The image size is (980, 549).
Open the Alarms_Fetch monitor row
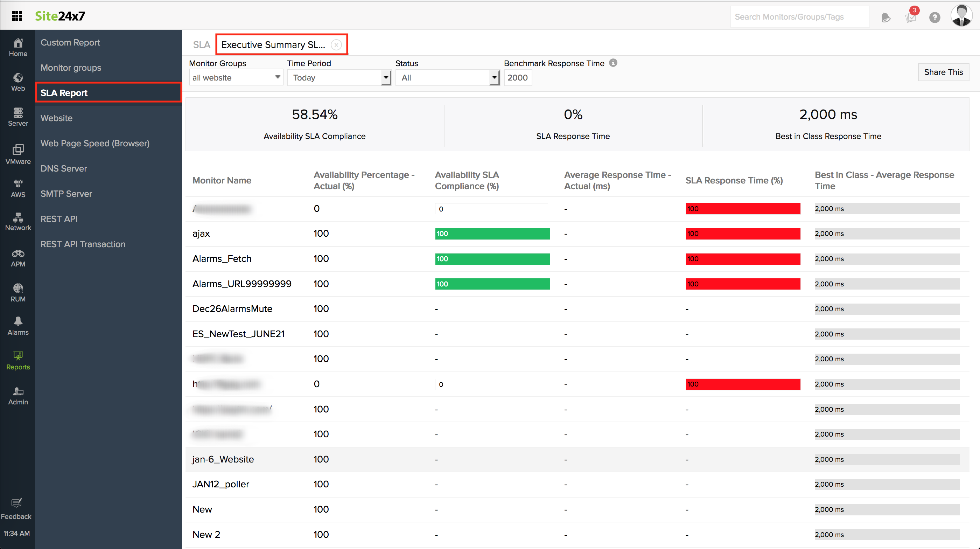coord(222,259)
